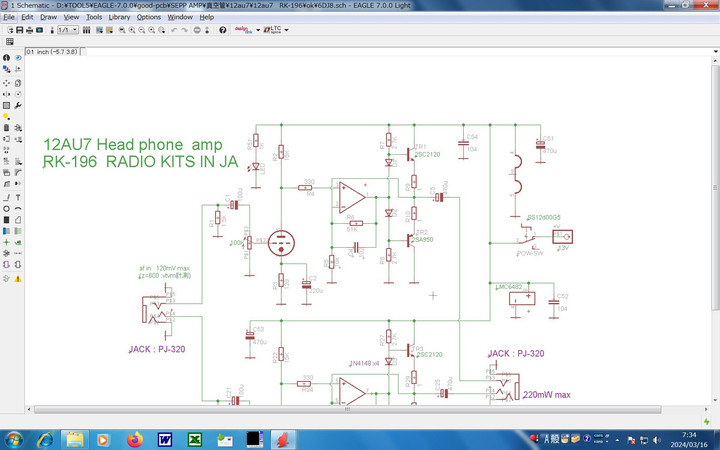Click the Show (eye) tool icon
The width and height of the screenshot is (720, 450).
(x=18, y=57)
